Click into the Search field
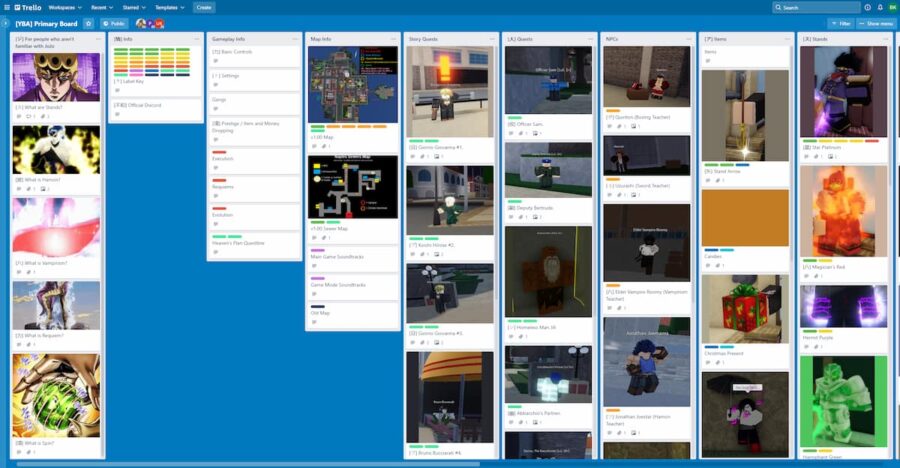Screen dimensions: 900x468 [816, 7]
